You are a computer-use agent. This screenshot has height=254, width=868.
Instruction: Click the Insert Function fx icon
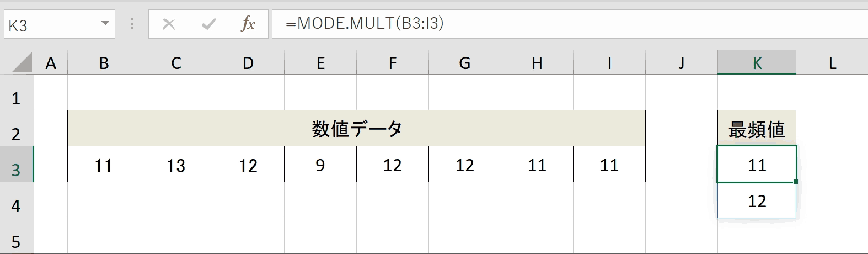click(x=248, y=24)
